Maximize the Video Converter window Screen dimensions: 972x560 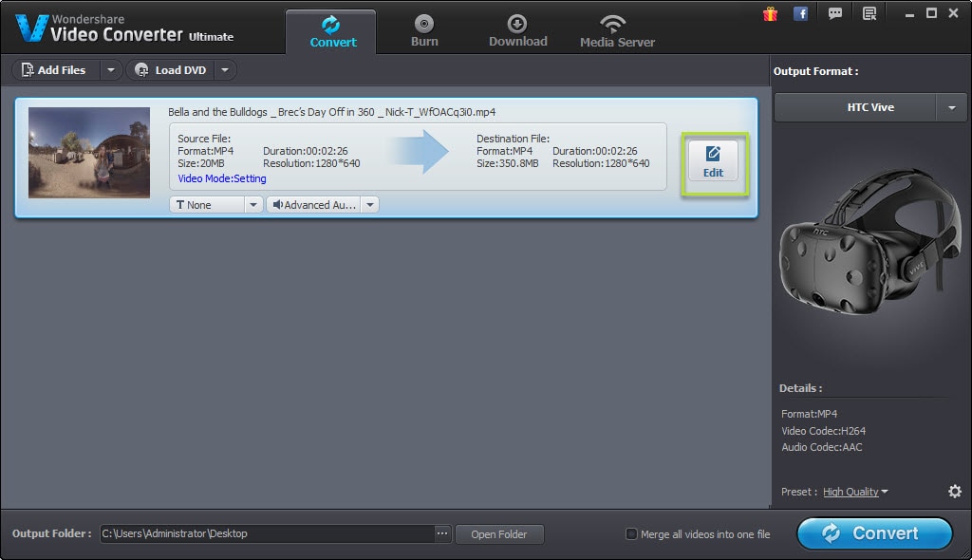point(931,13)
